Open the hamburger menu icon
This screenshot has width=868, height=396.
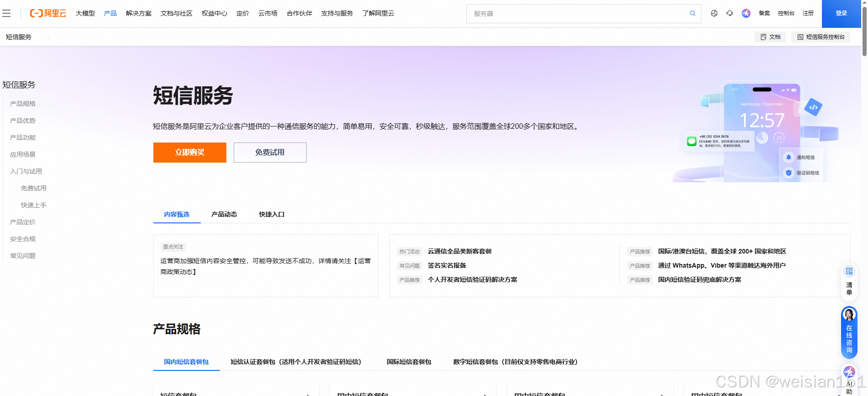pos(6,13)
